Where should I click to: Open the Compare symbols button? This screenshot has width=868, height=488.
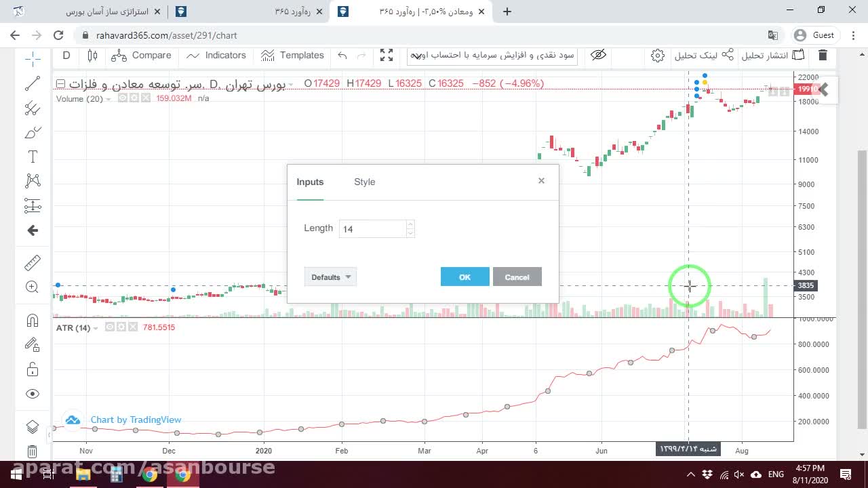[142, 56]
